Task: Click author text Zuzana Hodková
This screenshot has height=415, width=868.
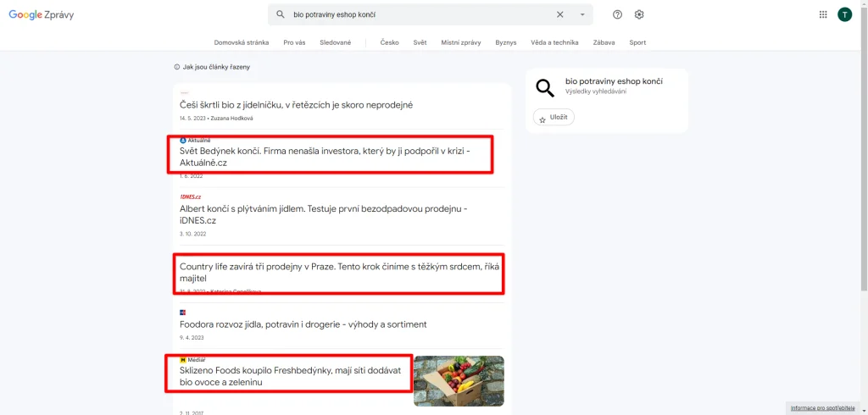Action: click(232, 119)
